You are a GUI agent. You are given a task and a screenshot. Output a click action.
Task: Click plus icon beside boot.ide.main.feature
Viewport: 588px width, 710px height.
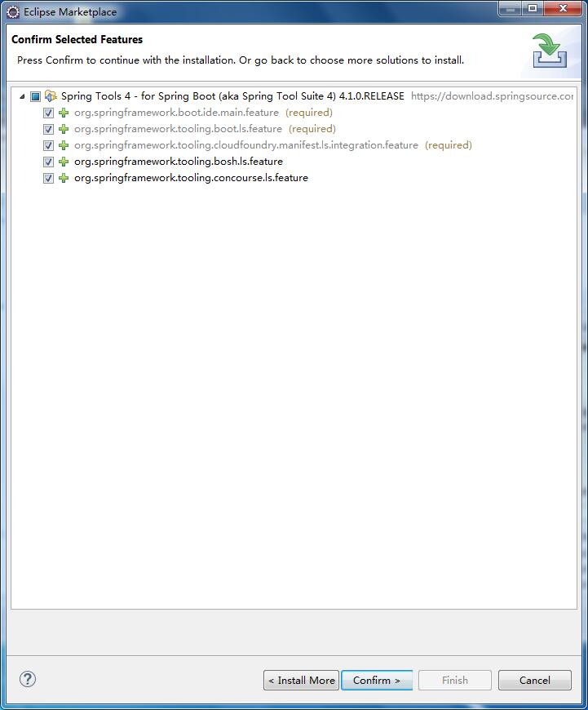(64, 113)
